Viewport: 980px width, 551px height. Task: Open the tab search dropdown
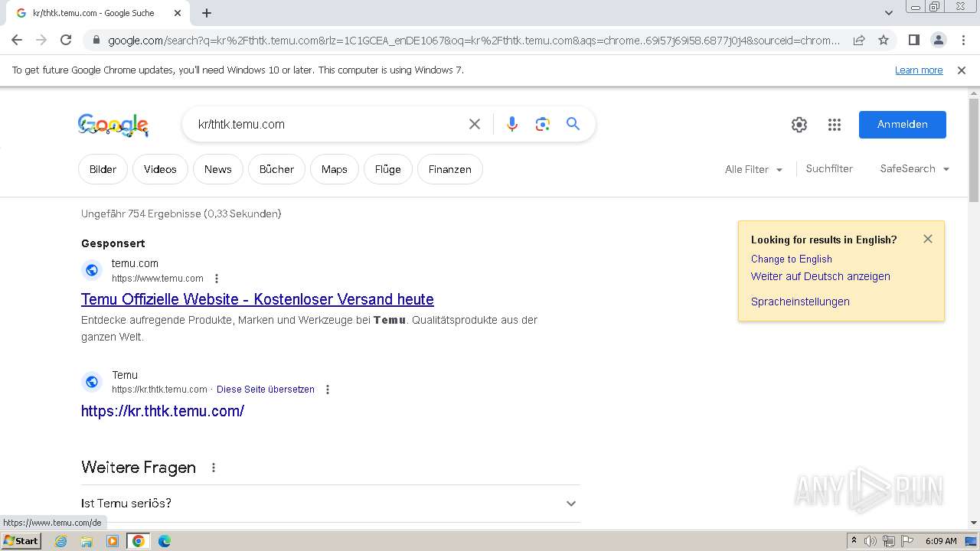[x=889, y=13]
